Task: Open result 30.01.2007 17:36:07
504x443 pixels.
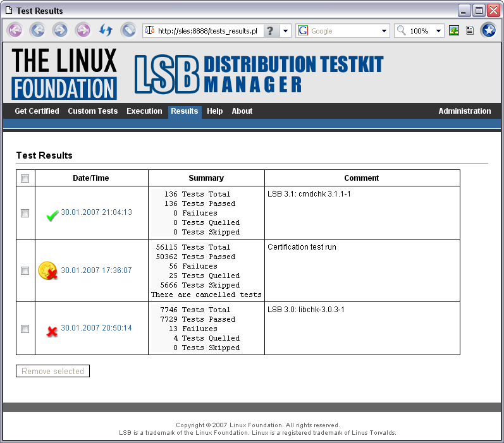Action: (x=96, y=270)
